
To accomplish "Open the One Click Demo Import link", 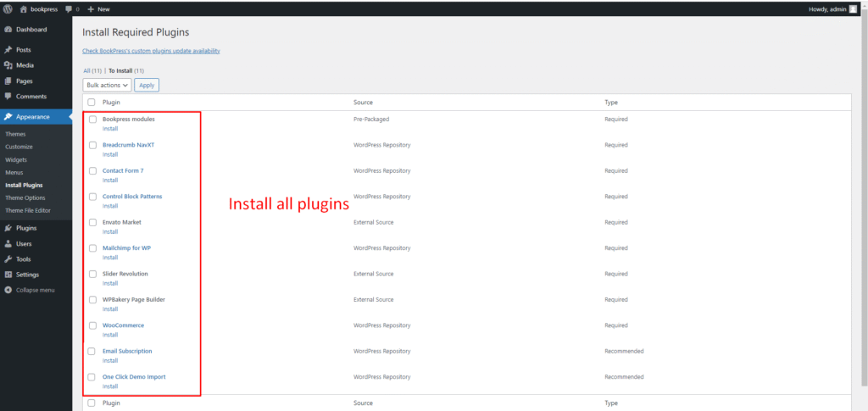I will tap(134, 377).
